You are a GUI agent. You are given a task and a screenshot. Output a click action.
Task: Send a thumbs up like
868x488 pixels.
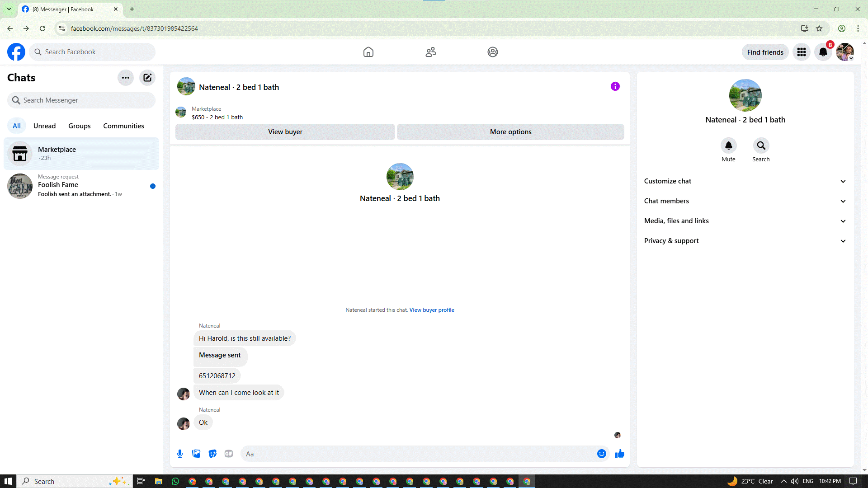click(619, 454)
